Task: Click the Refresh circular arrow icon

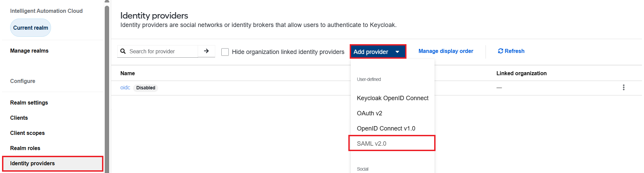Action: [500, 51]
